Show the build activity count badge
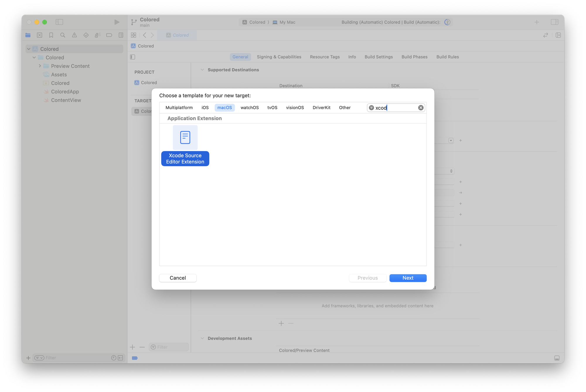The height and width of the screenshot is (392, 586). point(447,22)
